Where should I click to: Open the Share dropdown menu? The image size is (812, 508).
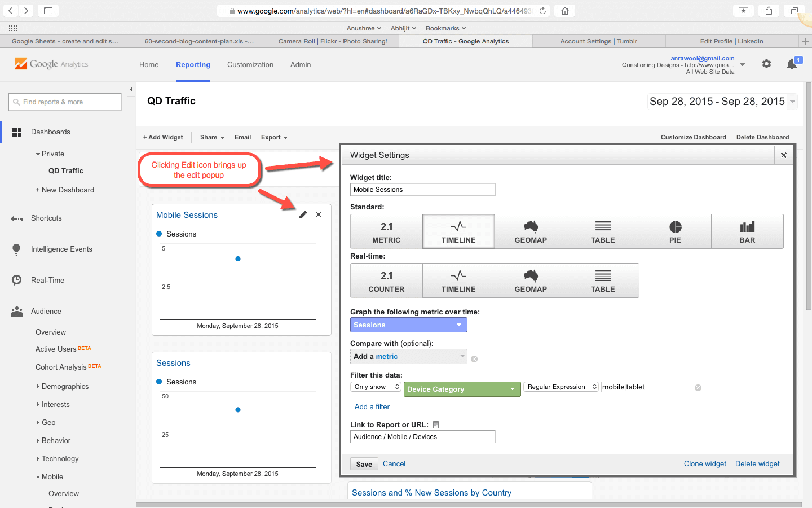(x=212, y=138)
